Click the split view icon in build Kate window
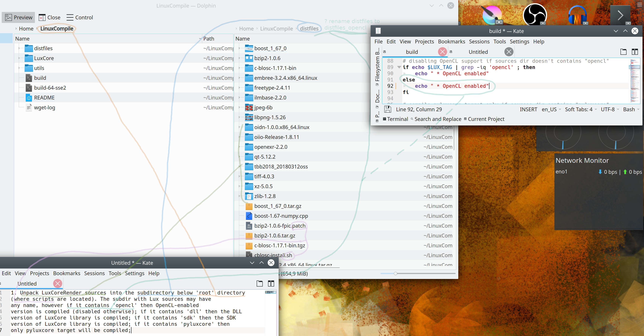 pyautogui.click(x=635, y=52)
